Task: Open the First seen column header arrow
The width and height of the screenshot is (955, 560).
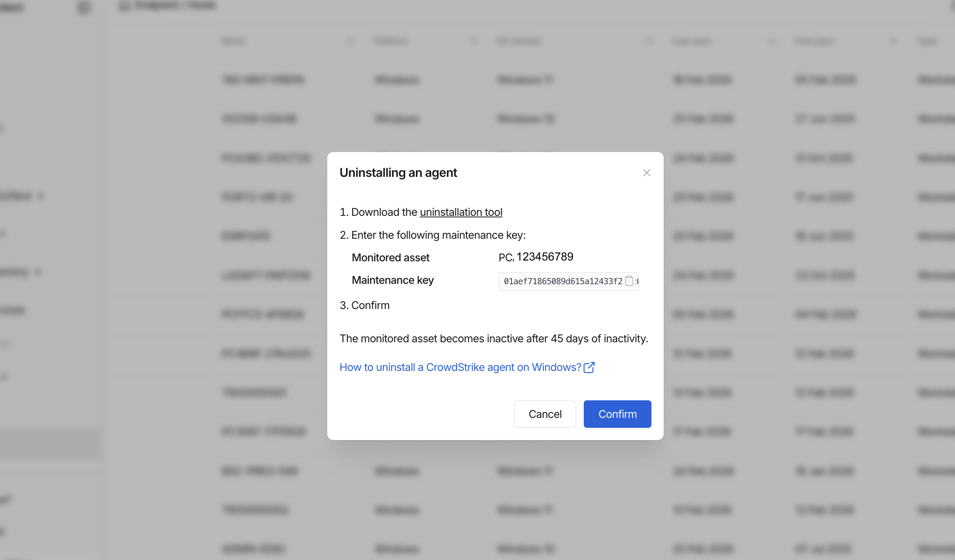Action: tap(894, 41)
